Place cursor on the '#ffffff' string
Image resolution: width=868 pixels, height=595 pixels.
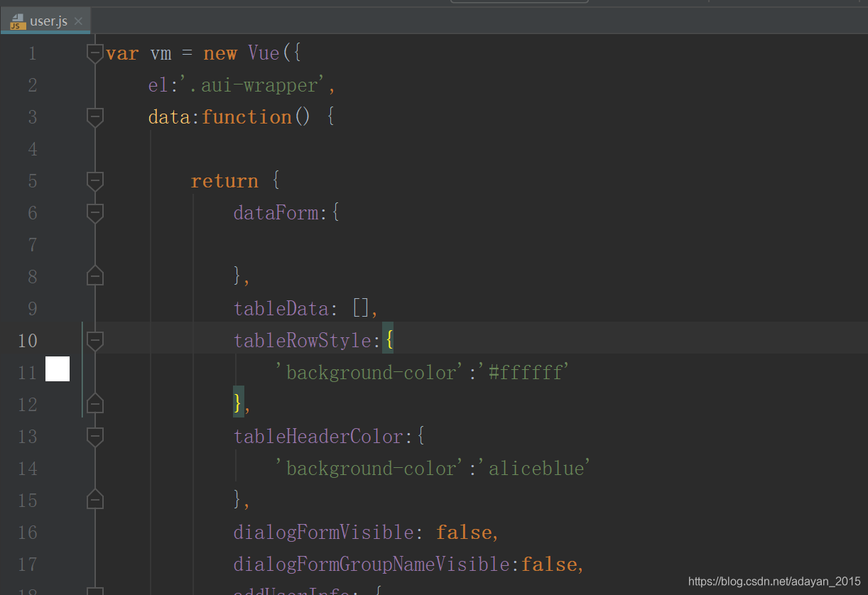526,372
